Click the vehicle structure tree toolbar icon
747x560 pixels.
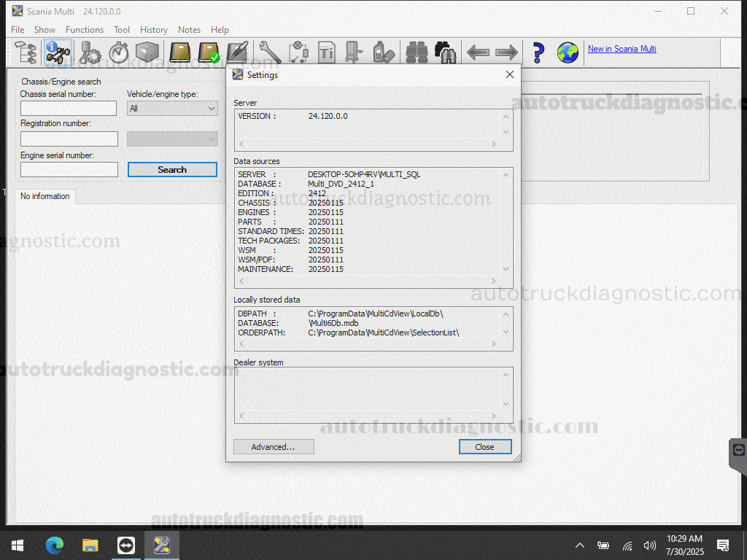pyautogui.click(x=26, y=52)
